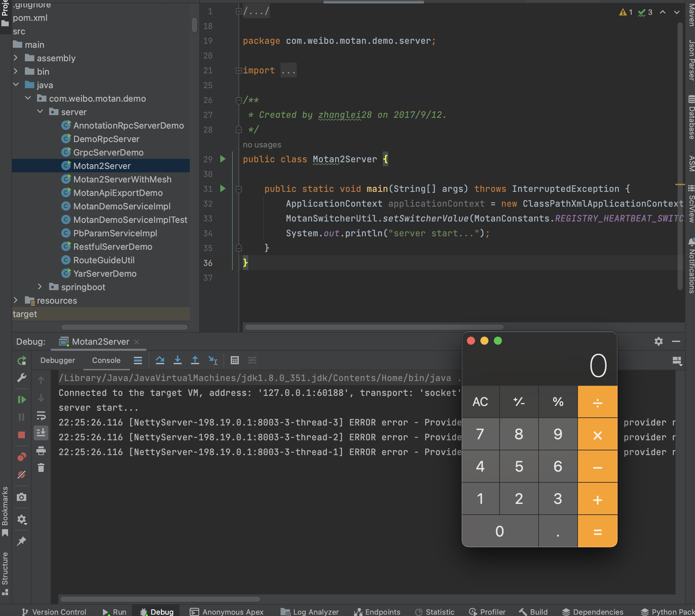Expand the springboot folder
Screen dimensions: 695x616
(x=40, y=287)
